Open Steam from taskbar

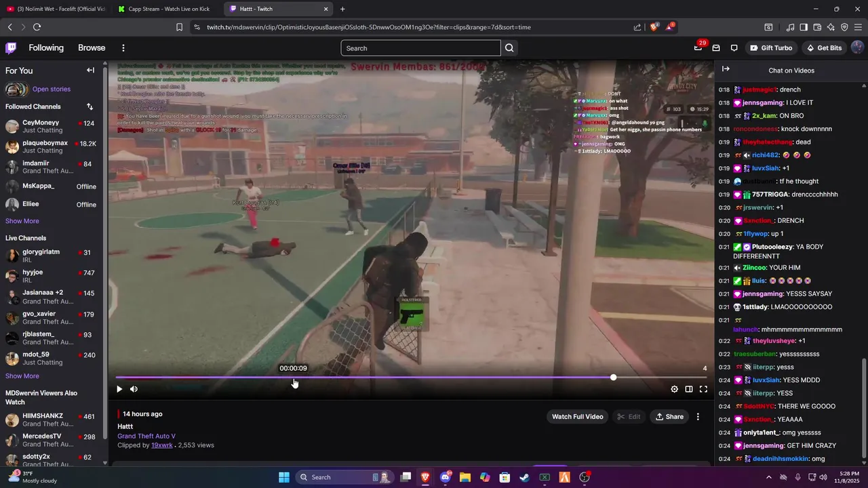coord(525,477)
